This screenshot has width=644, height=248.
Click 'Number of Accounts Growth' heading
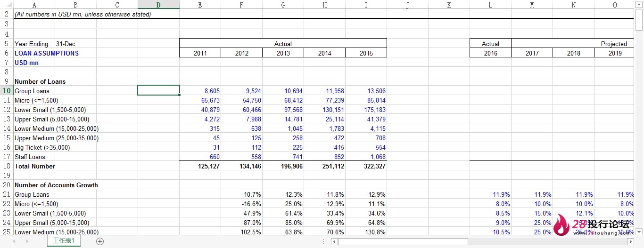56,185
